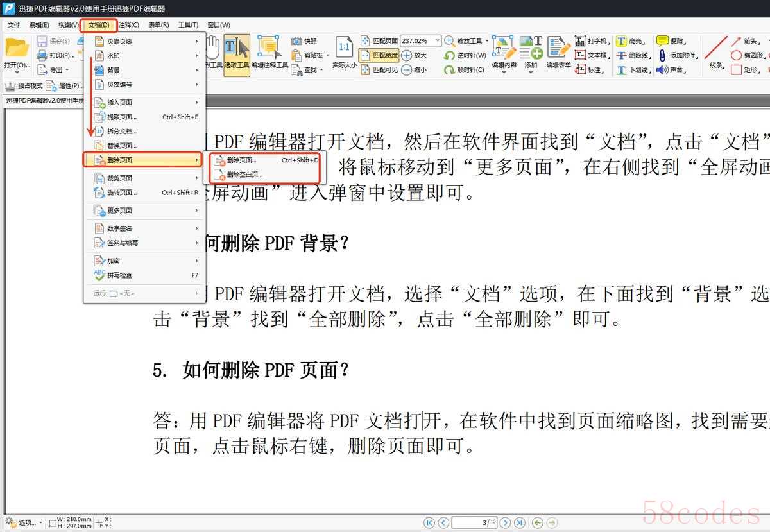
Task: Click the 编辑注释工具 icon
Action: [269, 51]
